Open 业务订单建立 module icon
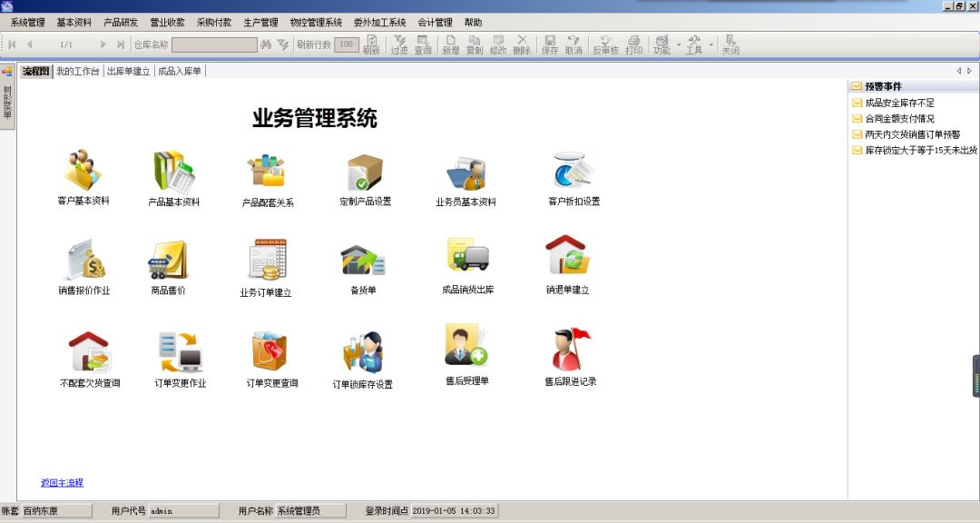Viewport: 980px width, 523px height. pyautogui.click(x=268, y=259)
